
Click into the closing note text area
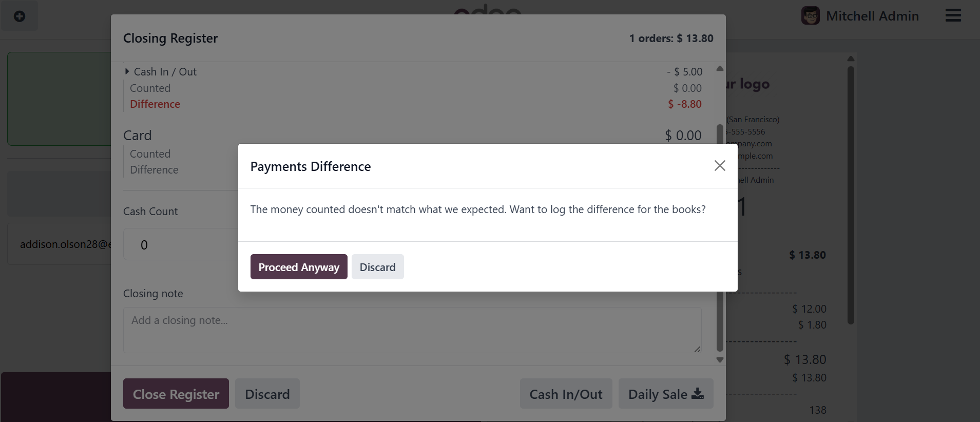(411, 330)
